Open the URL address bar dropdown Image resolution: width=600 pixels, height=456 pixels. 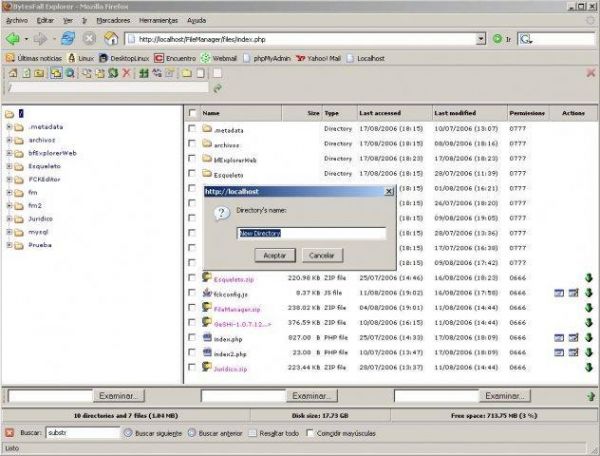[481, 39]
